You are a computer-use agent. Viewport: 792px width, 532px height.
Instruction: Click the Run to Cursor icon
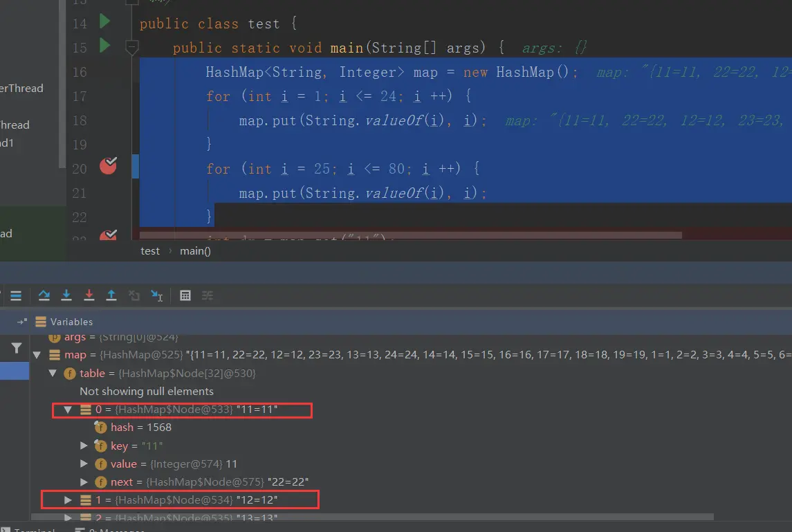[x=156, y=295]
